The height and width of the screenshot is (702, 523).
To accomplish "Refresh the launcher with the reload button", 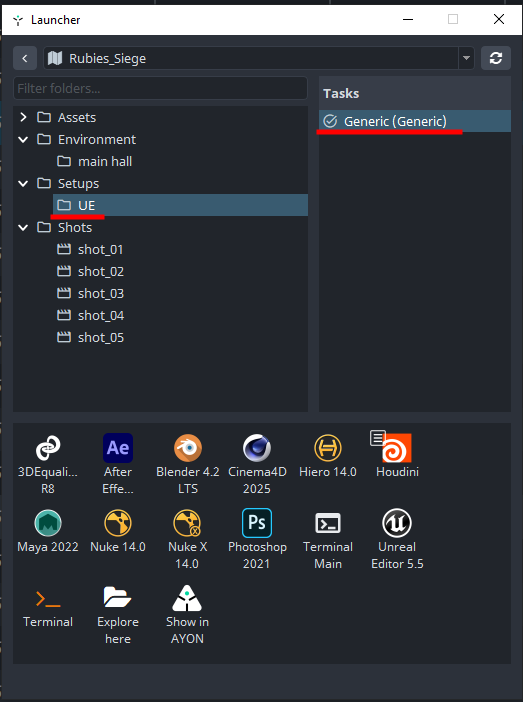I will (x=496, y=58).
